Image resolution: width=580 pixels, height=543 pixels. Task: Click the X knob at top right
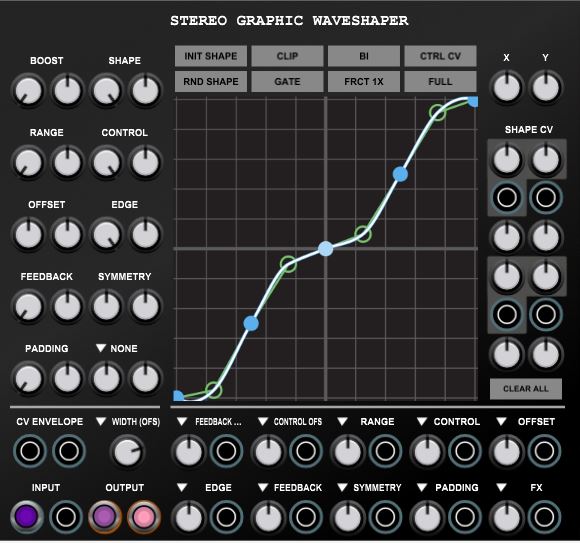(x=507, y=88)
